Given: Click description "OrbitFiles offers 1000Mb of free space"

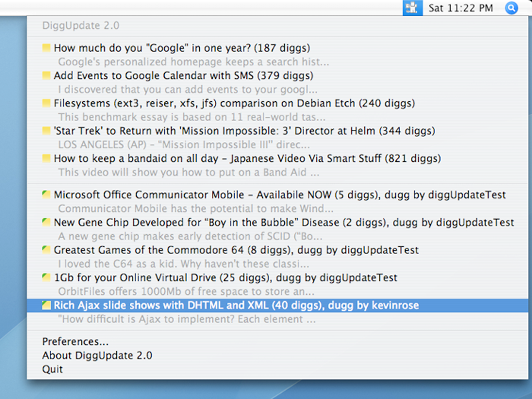Looking at the screenshot, I should pos(186,292).
